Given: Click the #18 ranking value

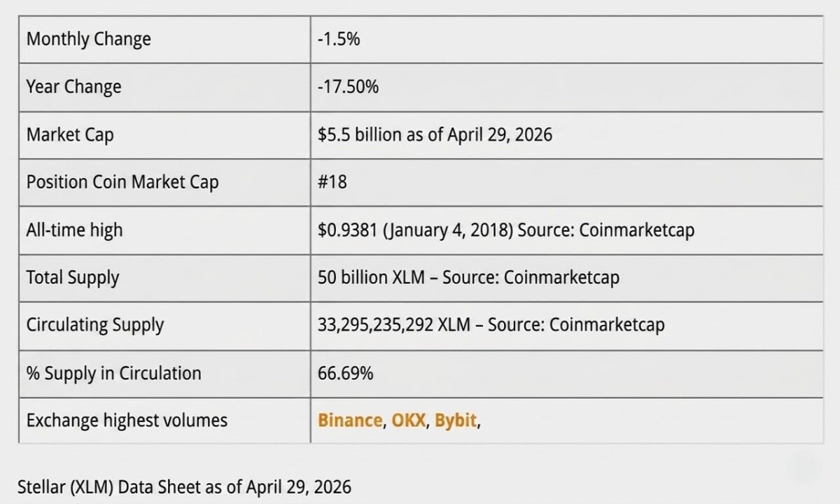Looking at the screenshot, I should click(x=332, y=182).
